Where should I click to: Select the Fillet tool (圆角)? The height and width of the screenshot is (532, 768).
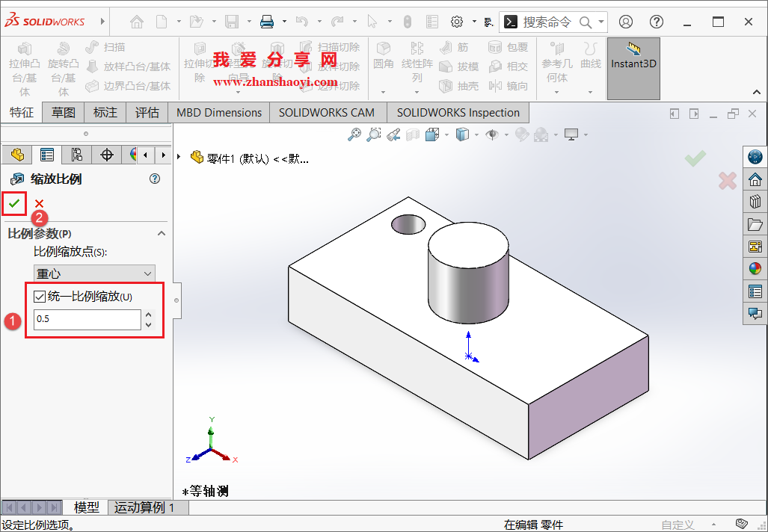coord(383,55)
